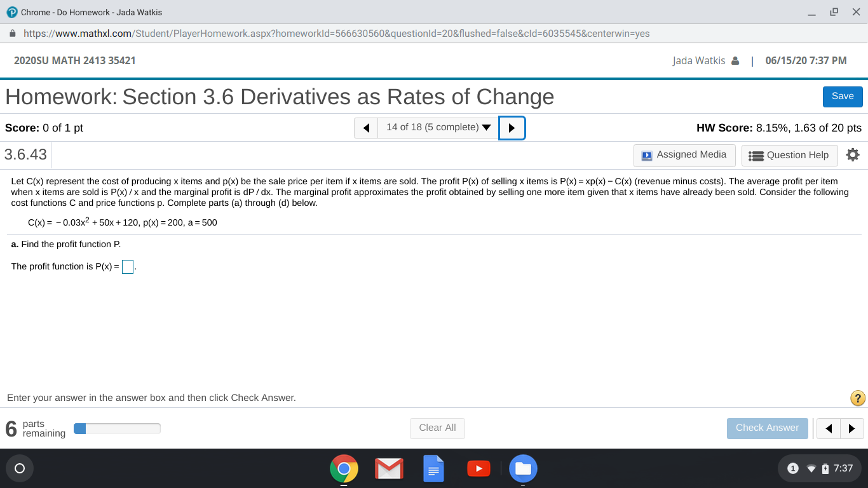Open Assigned Media
Image resolution: width=868 pixels, height=488 pixels.
click(684, 155)
